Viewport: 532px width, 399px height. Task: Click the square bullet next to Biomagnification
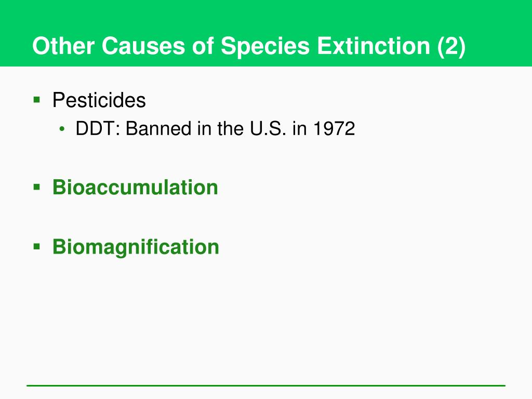click(x=37, y=247)
